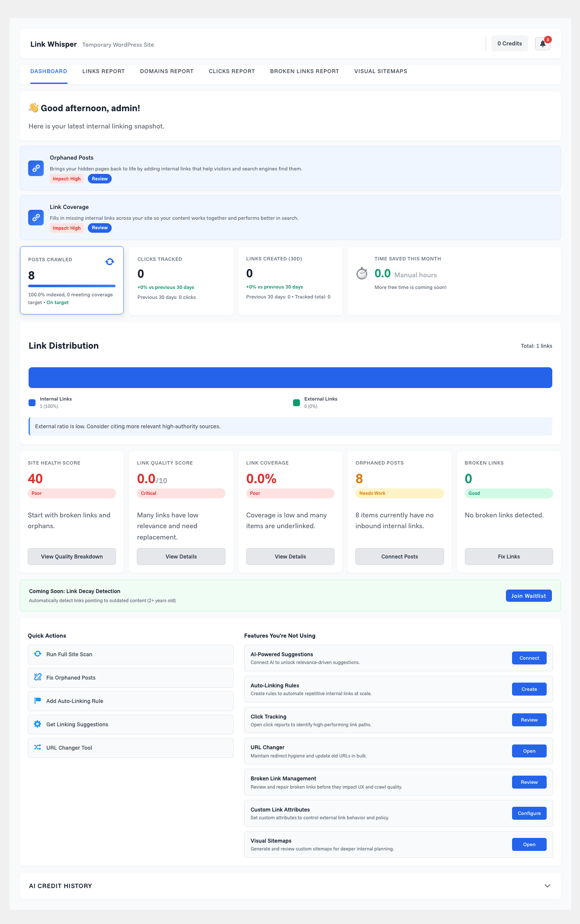View Details for Link Quality Score
The image size is (580, 924).
click(x=181, y=557)
